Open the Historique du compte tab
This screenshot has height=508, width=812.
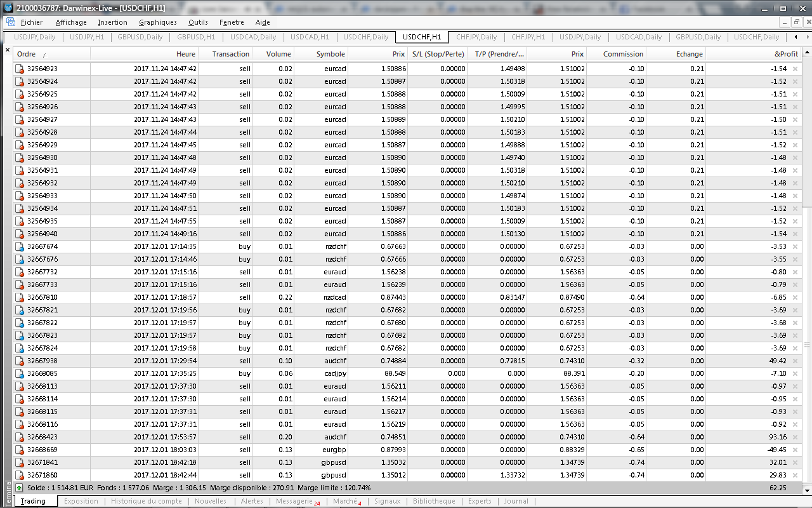click(146, 501)
